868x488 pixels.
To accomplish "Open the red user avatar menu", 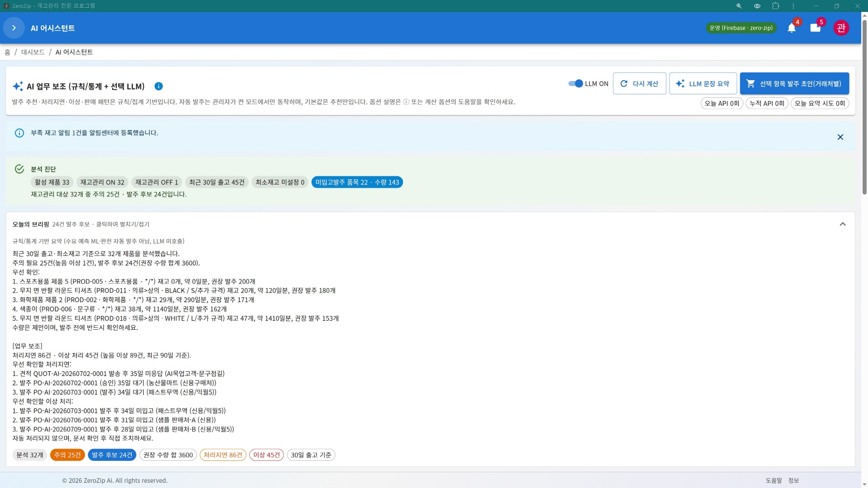I will tap(841, 28).
